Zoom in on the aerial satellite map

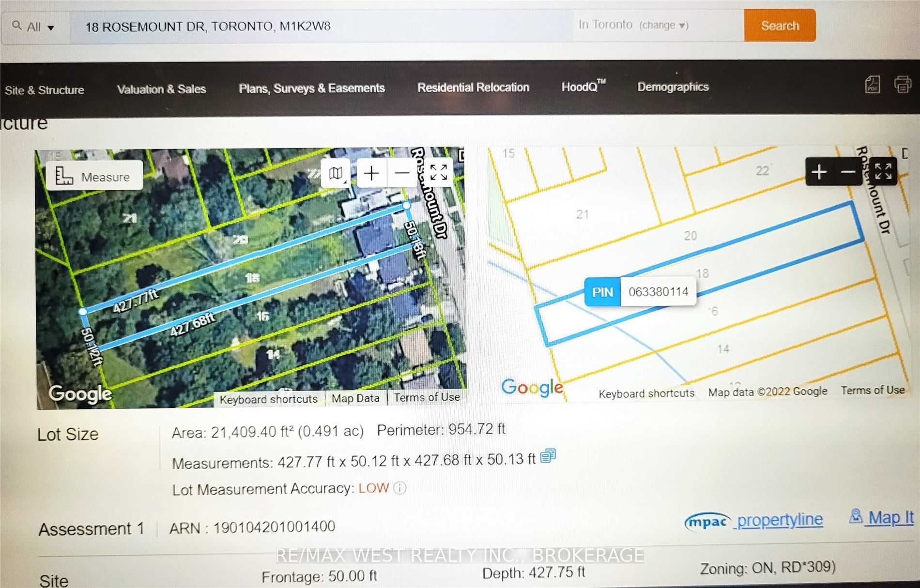(371, 173)
